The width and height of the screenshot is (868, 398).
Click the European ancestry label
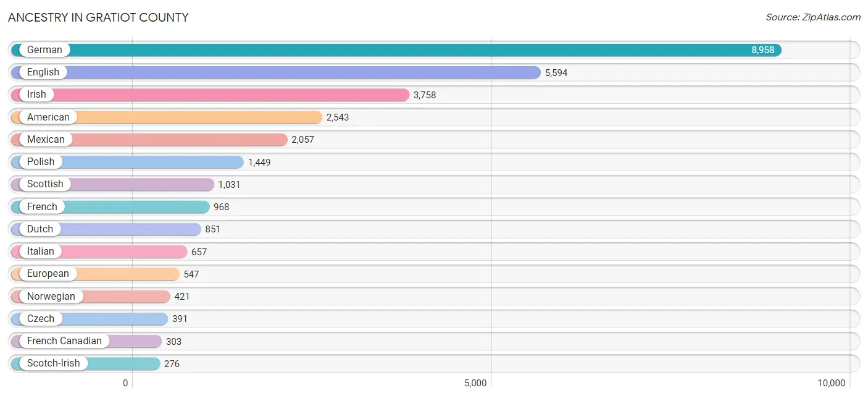pos(48,274)
